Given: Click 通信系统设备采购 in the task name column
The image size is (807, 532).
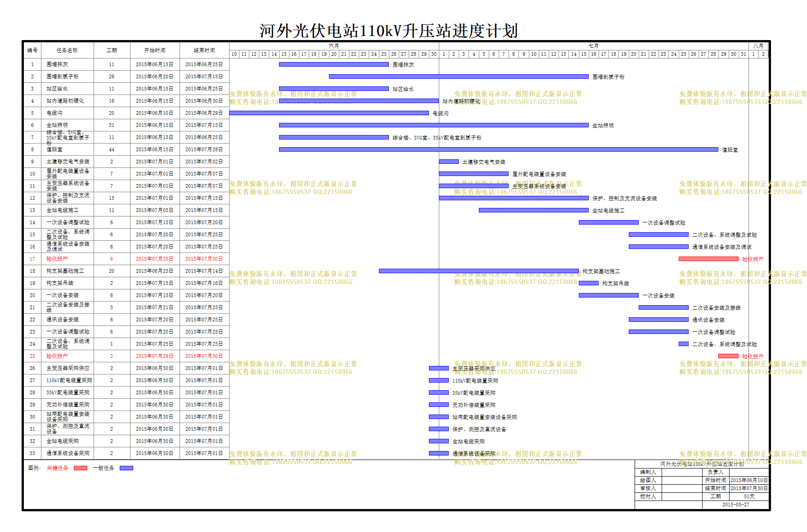Looking at the screenshot, I should click(68, 453).
